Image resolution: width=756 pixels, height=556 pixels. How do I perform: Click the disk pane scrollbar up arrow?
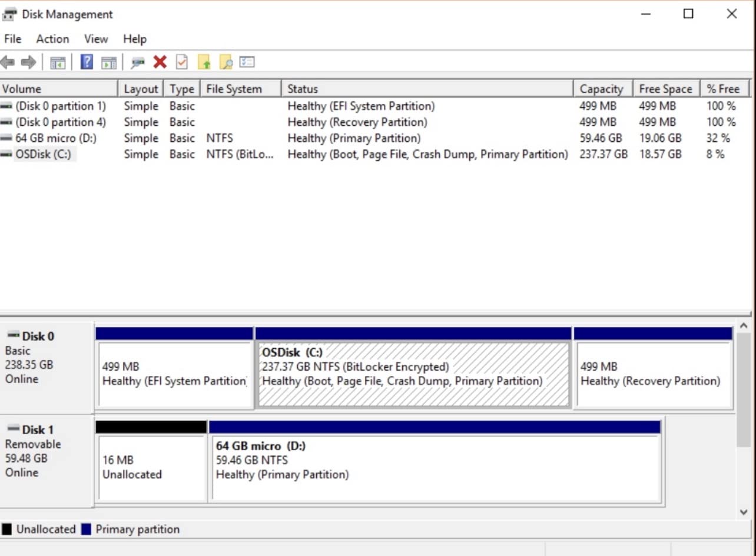744,325
